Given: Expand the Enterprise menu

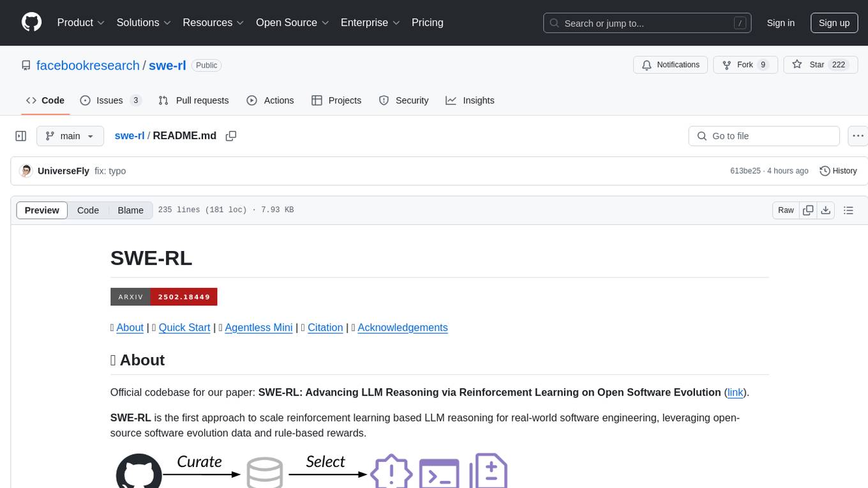Looking at the screenshot, I should tap(370, 22).
